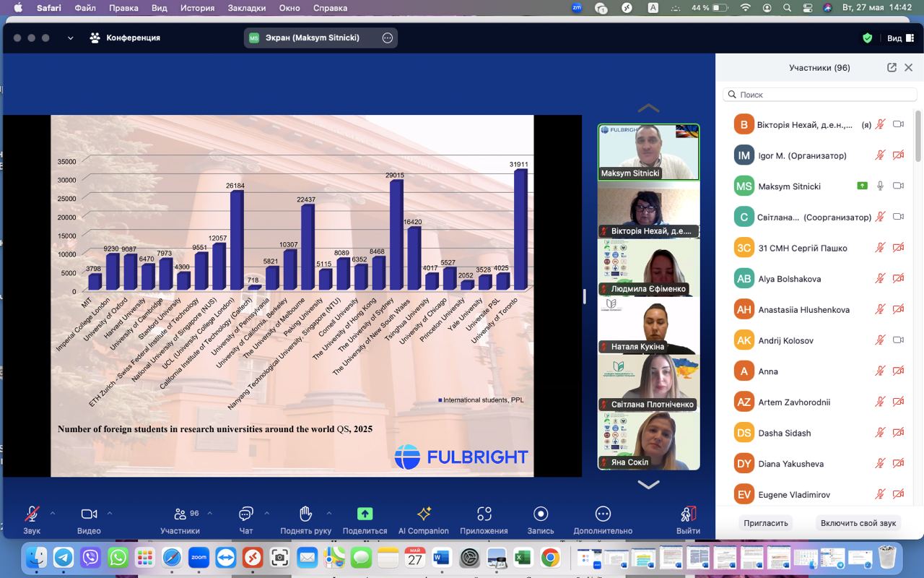
Task: Open screen share options ellipsis button
Action: click(x=388, y=38)
